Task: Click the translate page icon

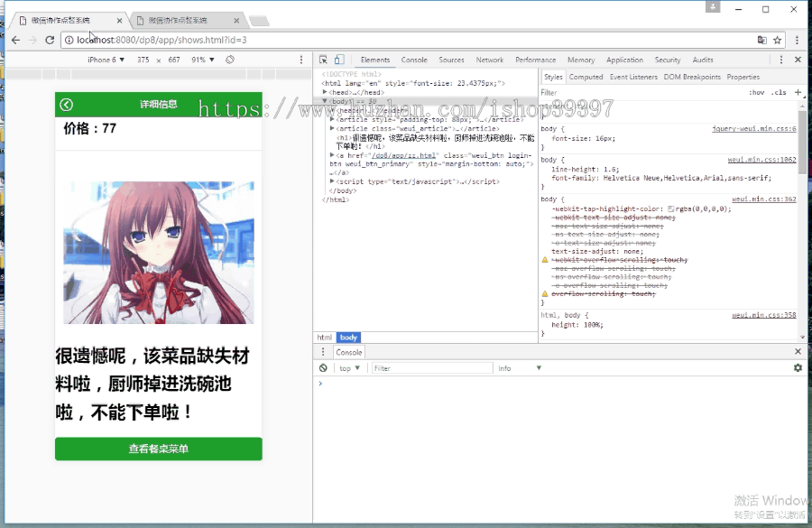Action: click(761, 40)
